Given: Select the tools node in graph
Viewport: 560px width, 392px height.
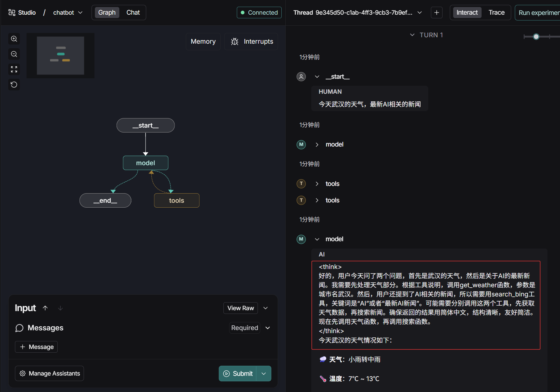Looking at the screenshot, I should tap(176, 201).
